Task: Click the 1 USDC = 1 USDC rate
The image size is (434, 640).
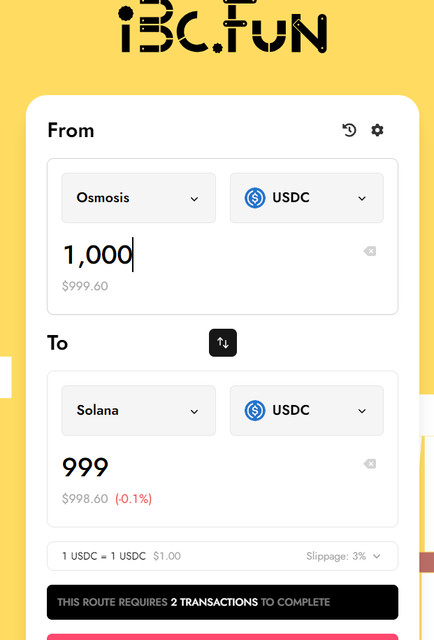Action: [104, 556]
